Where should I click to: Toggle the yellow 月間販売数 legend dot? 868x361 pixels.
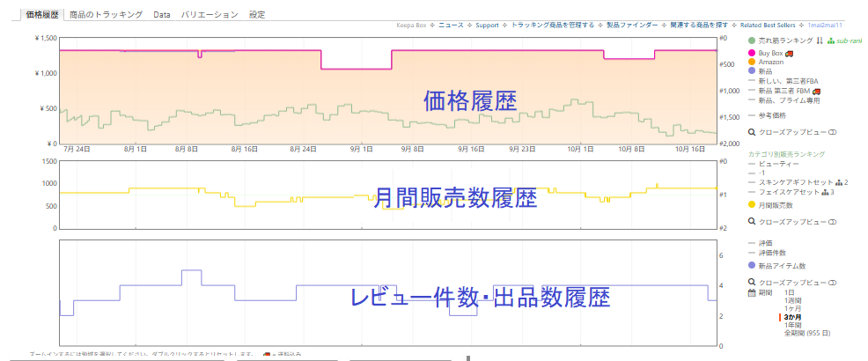click(x=751, y=204)
